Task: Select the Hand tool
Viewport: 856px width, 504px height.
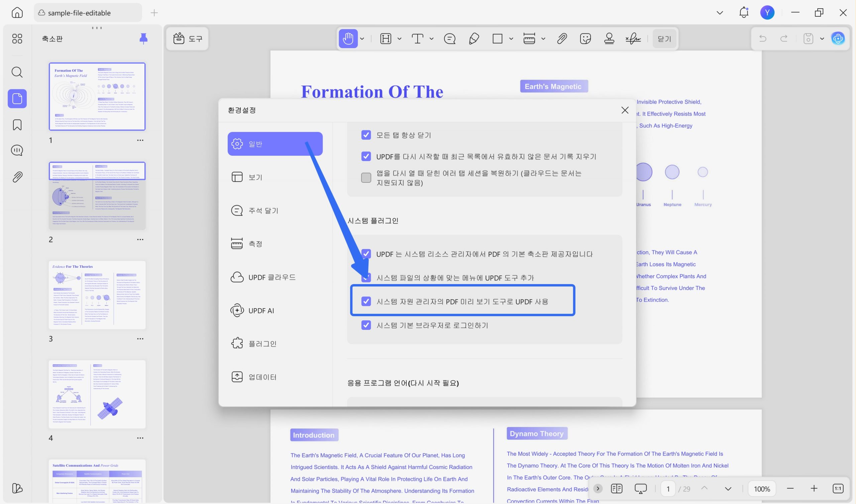Action: (x=348, y=38)
